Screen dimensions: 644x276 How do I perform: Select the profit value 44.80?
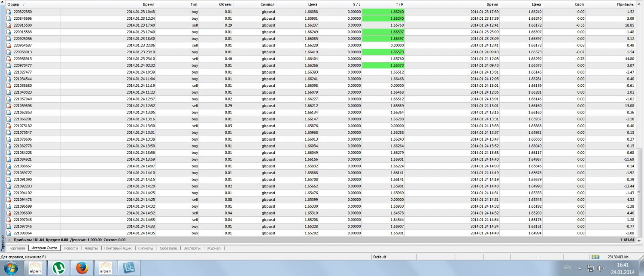[629, 59]
